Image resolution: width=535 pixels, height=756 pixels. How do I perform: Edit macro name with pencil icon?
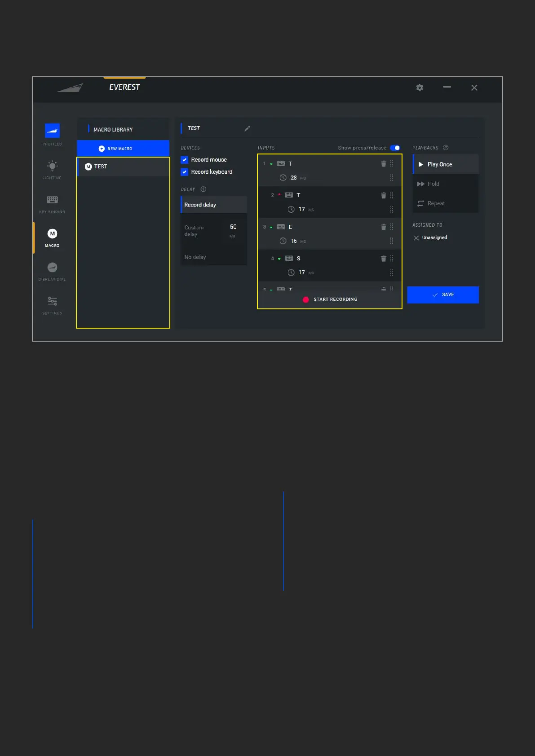click(247, 128)
